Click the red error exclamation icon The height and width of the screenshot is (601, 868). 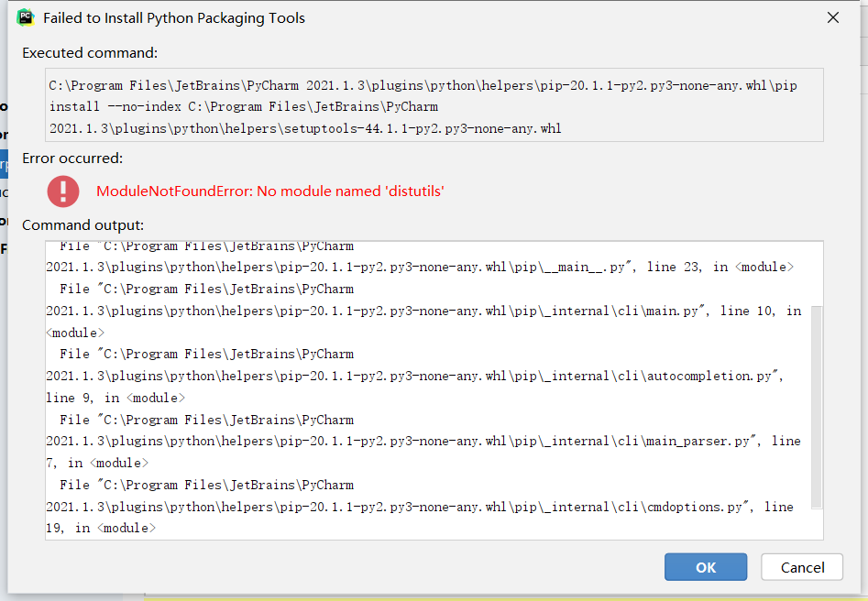[x=63, y=191]
